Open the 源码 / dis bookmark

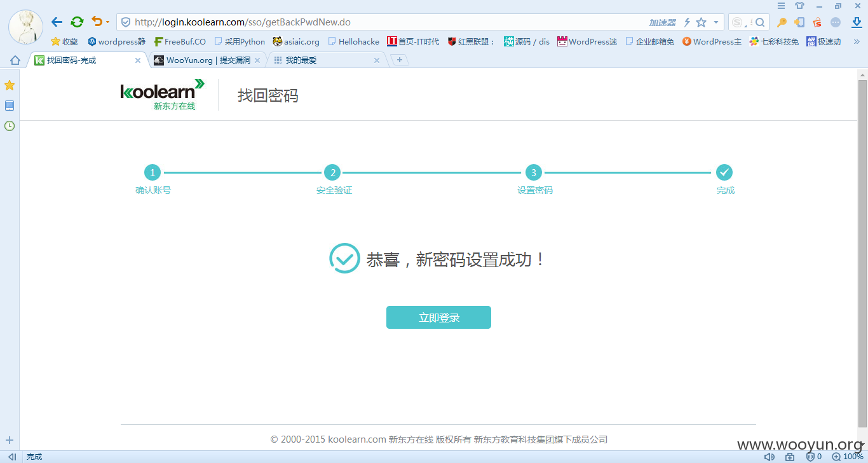pyautogui.click(x=527, y=41)
